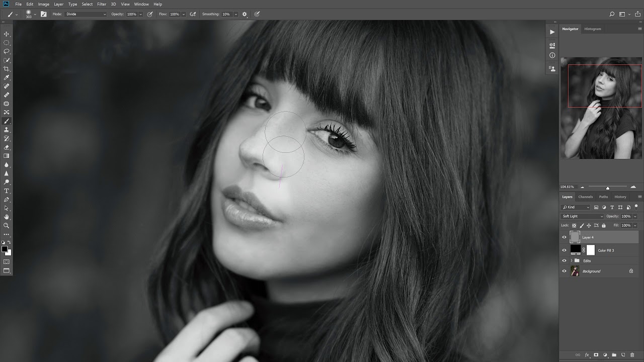This screenshot has width=644, height=362.
Task: Switch to the Paths tab
Action: (x=604, y=197)
